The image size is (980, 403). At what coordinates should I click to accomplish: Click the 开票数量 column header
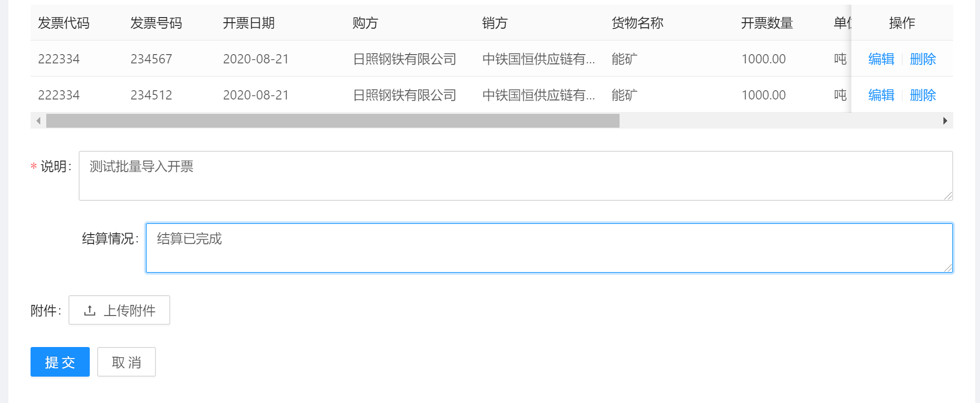coord(767,23)
